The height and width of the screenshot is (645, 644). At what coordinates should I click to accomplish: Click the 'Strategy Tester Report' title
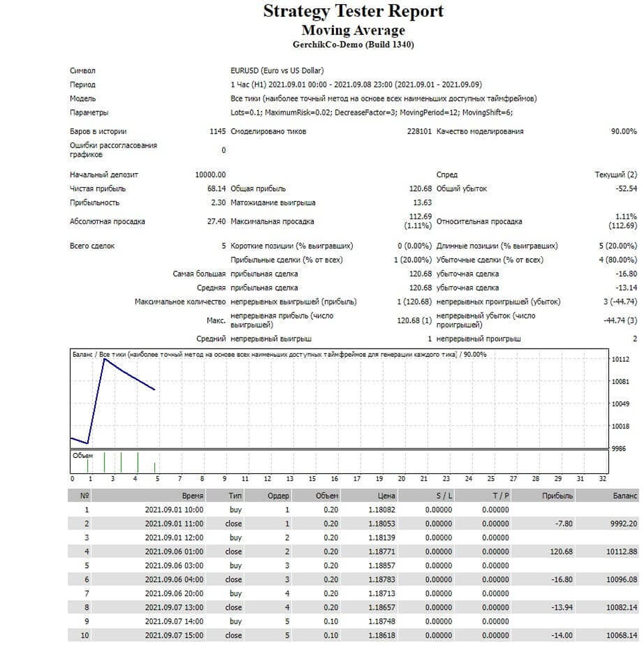353,11
